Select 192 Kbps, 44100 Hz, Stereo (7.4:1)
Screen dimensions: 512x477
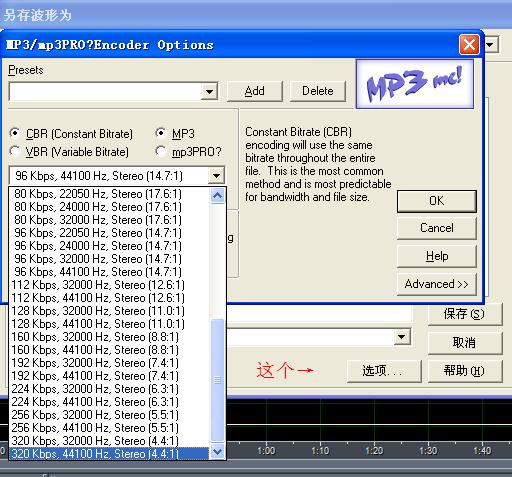[x=109, y=376]
